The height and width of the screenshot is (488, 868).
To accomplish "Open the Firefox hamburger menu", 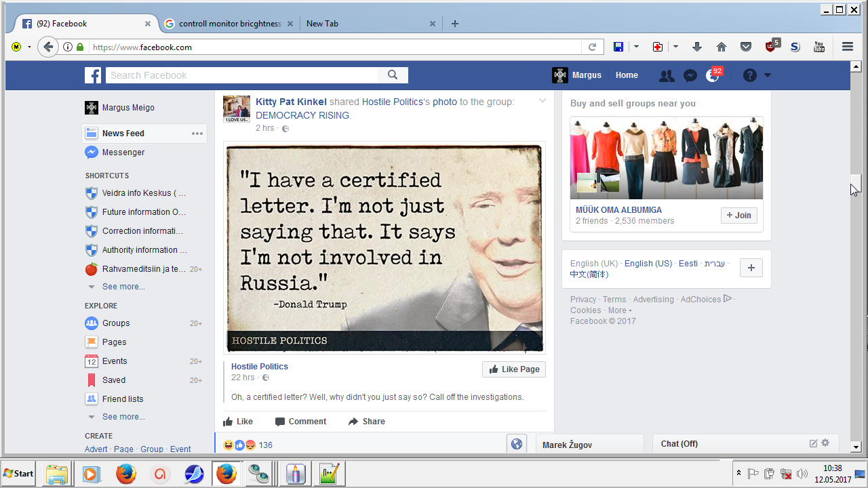I will (848, 47).
